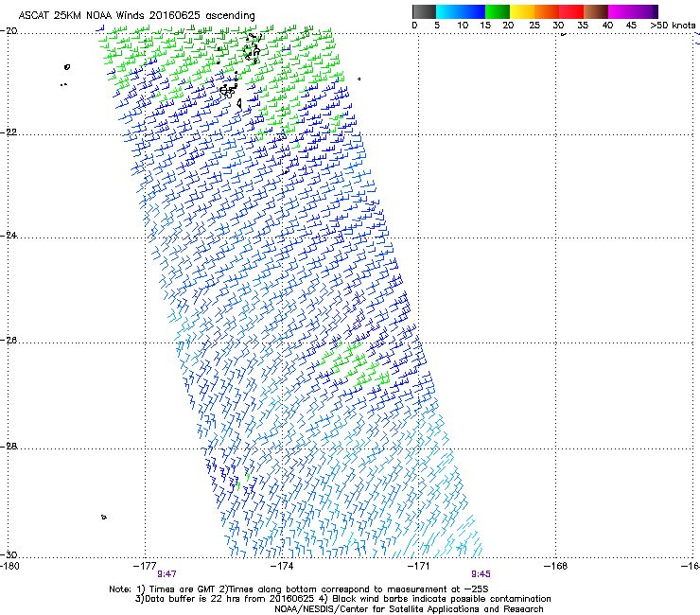Click the longitude label -174

pyautogui.click(x=282, y=566)
